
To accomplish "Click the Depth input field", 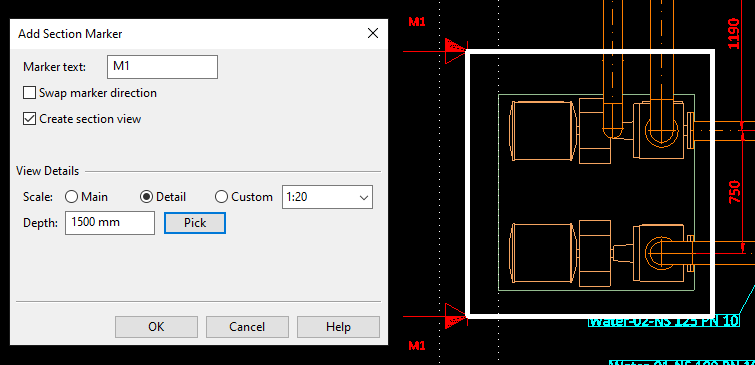I will click(x=110, y=223).
